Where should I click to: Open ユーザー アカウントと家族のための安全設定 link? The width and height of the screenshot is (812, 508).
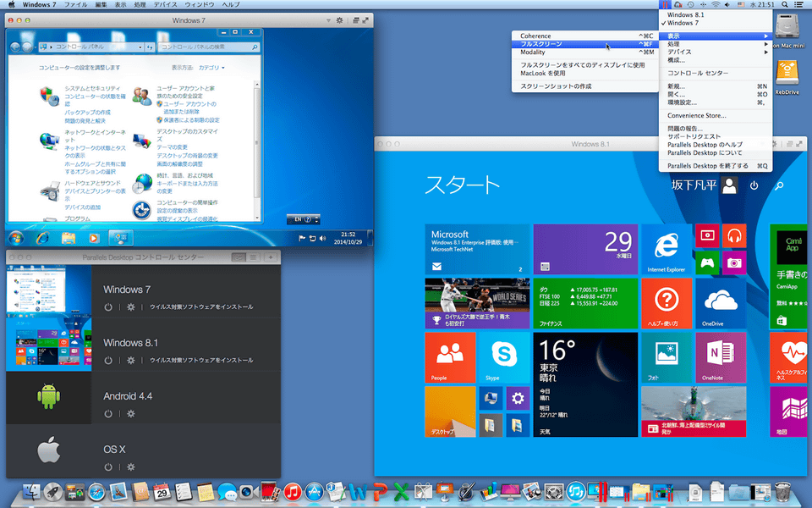click(185, 91)
